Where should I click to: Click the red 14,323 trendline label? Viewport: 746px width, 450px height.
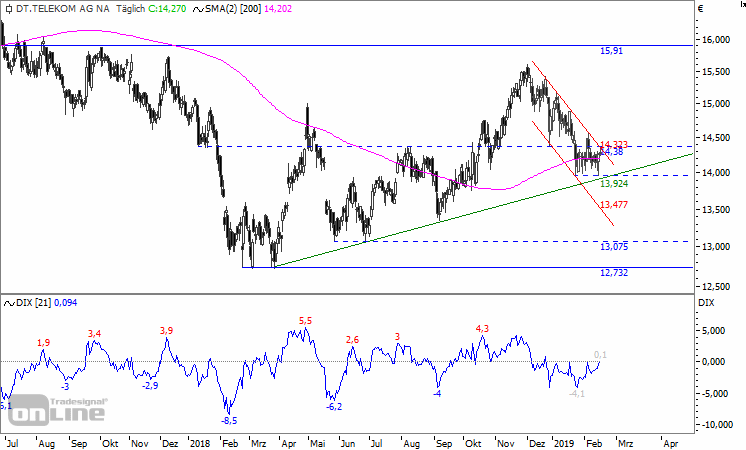click(614, 145)
